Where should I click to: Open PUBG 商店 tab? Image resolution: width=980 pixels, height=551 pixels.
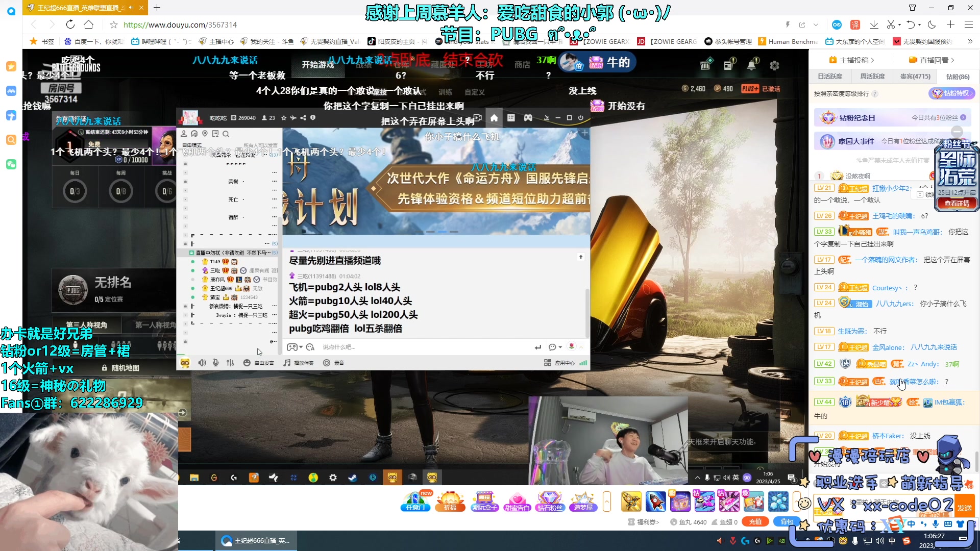522,65
